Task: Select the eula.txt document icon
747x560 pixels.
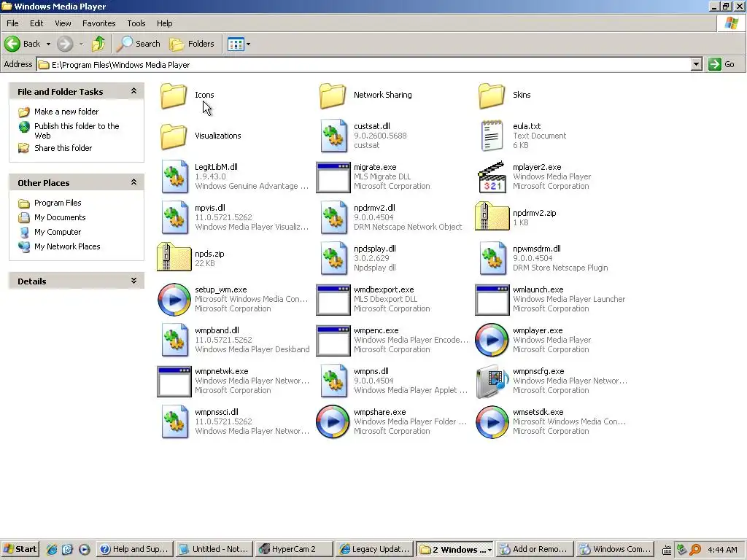Action: (492, 136)
